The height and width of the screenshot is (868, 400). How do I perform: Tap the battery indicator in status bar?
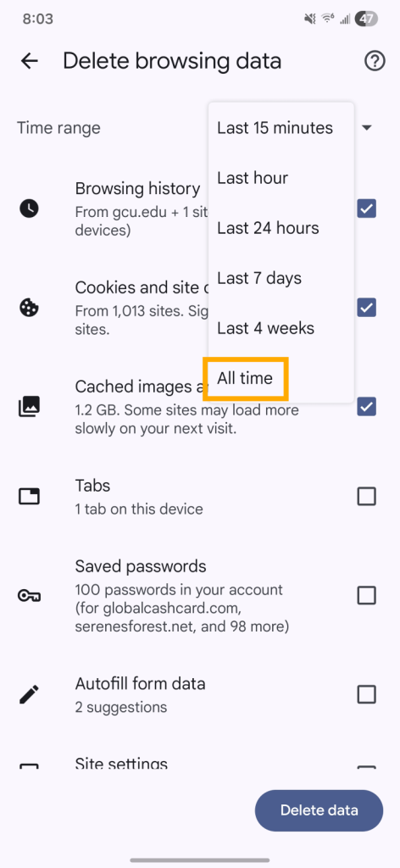point(366,19)
